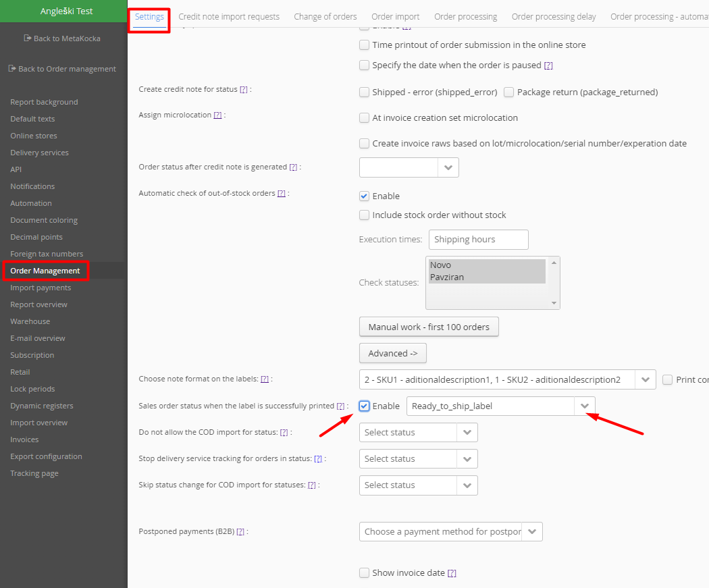The image size is (709, 588).
Task: Open Default texts in sidebar
Action: tap(32, 119)
